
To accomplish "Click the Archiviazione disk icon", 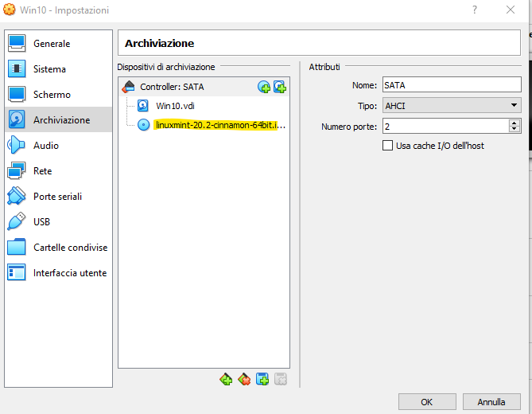I will point(16,119).
